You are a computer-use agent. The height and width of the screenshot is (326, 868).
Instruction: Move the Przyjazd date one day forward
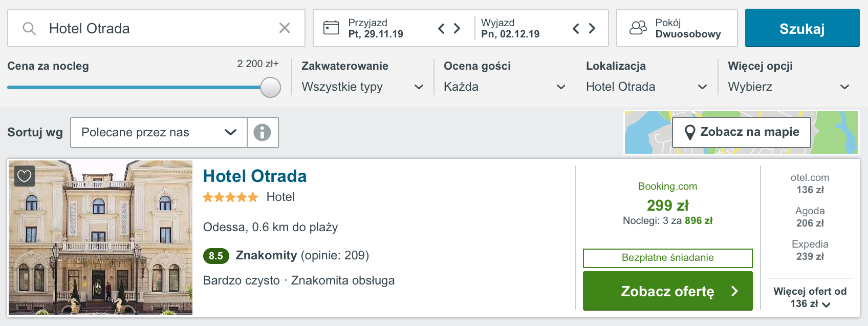[x=457, y=28]
